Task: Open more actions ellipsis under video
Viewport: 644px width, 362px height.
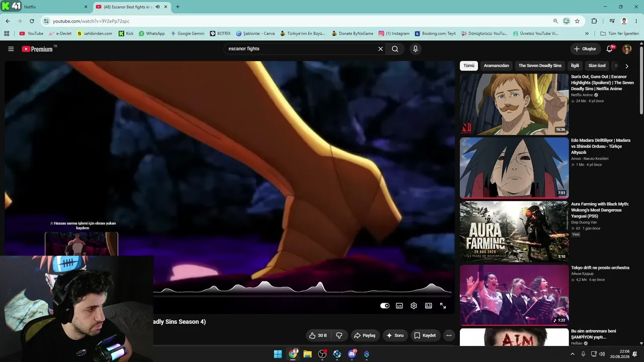Action: coord(449,335)
